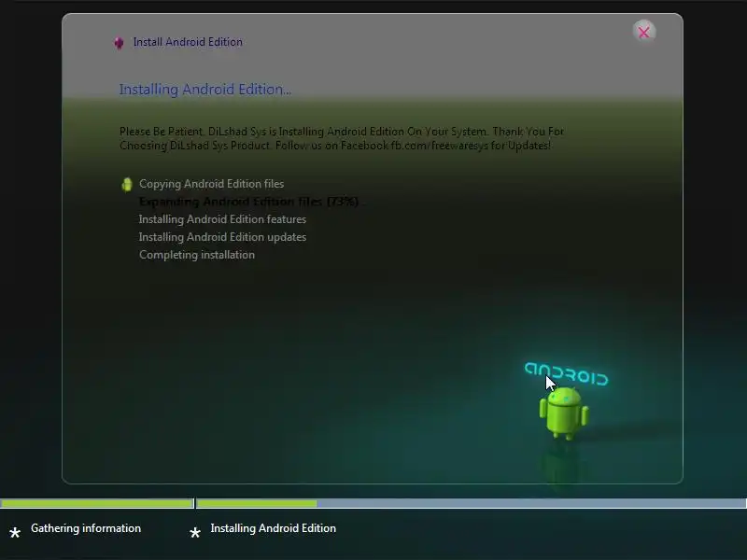Click 'Completing installation' step
747x560 pixels.
coord(197,254)
